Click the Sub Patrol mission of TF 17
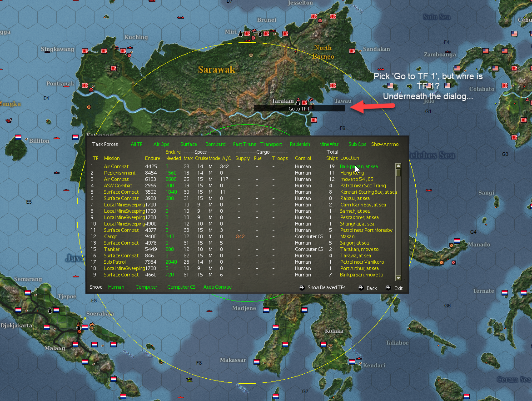Screen dimensions: 532x401 coord(114,262)
